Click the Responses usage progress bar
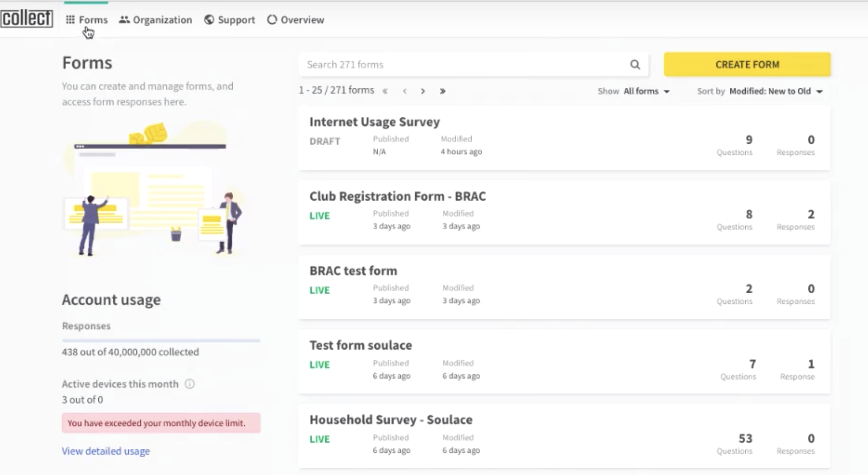Viewport: 868px width, 475px height. 161,340
